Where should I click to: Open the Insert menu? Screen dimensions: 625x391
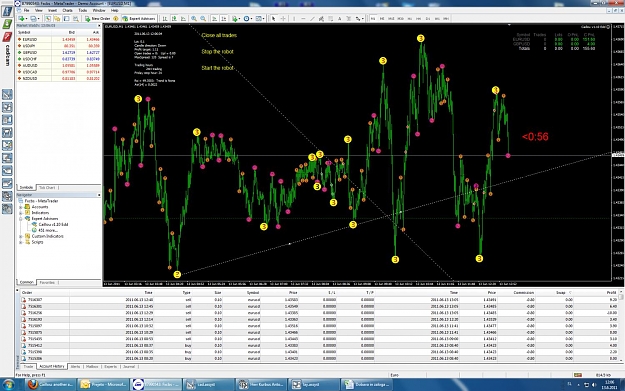52,10
